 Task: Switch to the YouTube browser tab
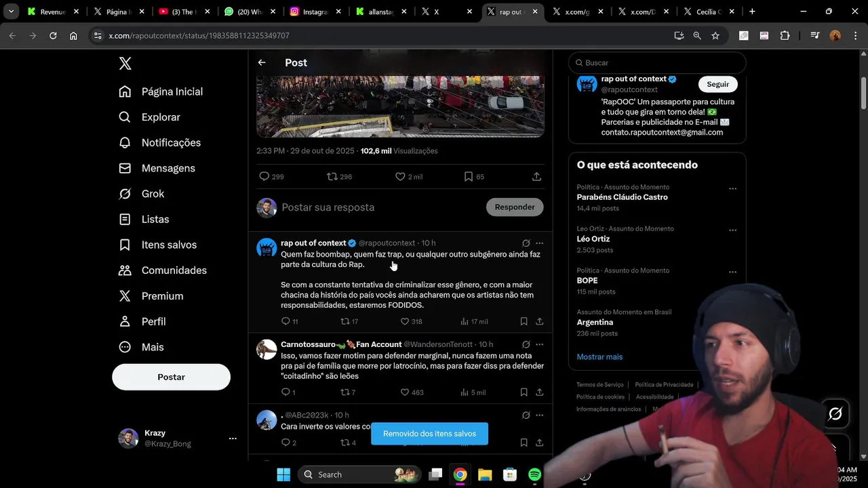click(184, 12)
